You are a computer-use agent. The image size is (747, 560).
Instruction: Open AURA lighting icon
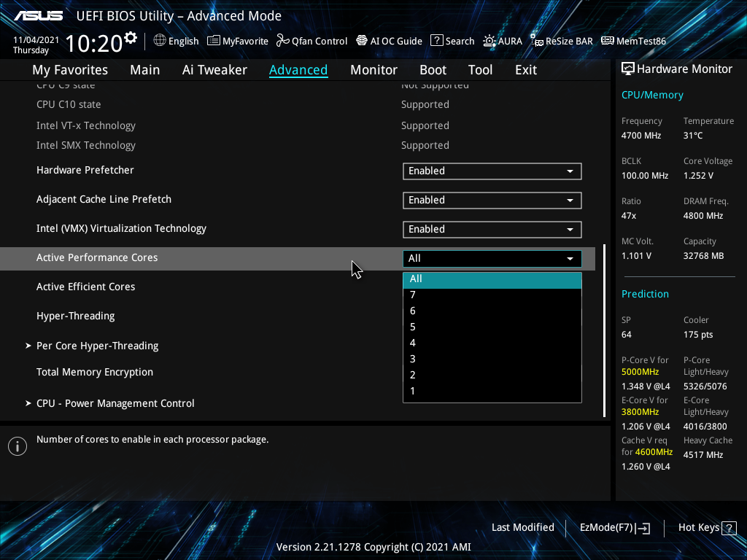coord(489,41)
